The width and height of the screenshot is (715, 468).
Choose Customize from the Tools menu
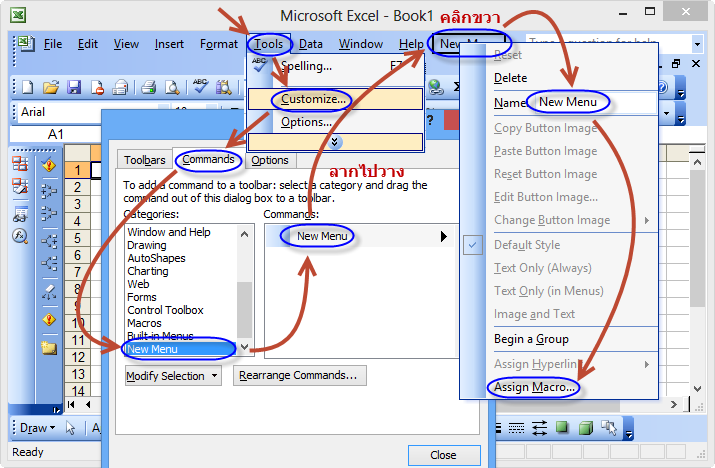pos(313,99)
